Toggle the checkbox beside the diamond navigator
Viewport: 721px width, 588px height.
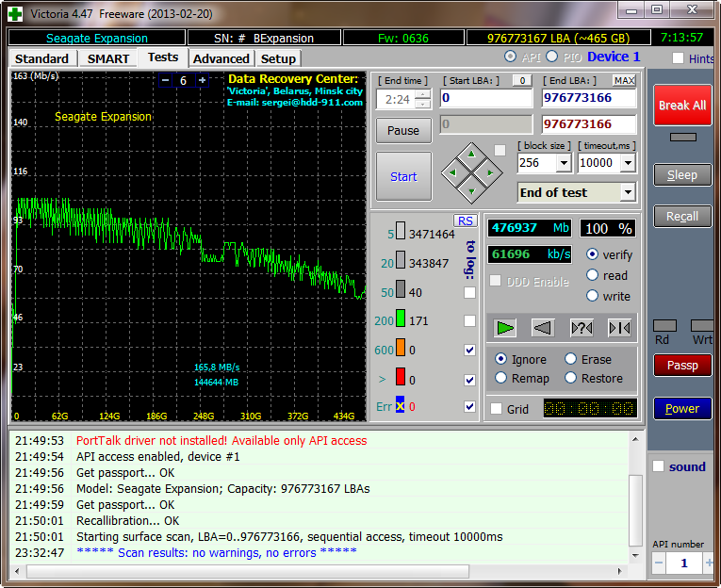500,150
